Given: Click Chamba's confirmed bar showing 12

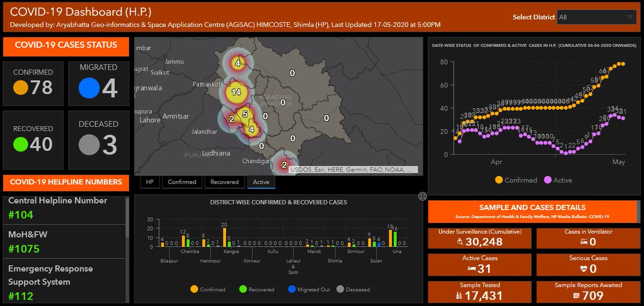Looking at the screenshot, I should coord(183,241).
